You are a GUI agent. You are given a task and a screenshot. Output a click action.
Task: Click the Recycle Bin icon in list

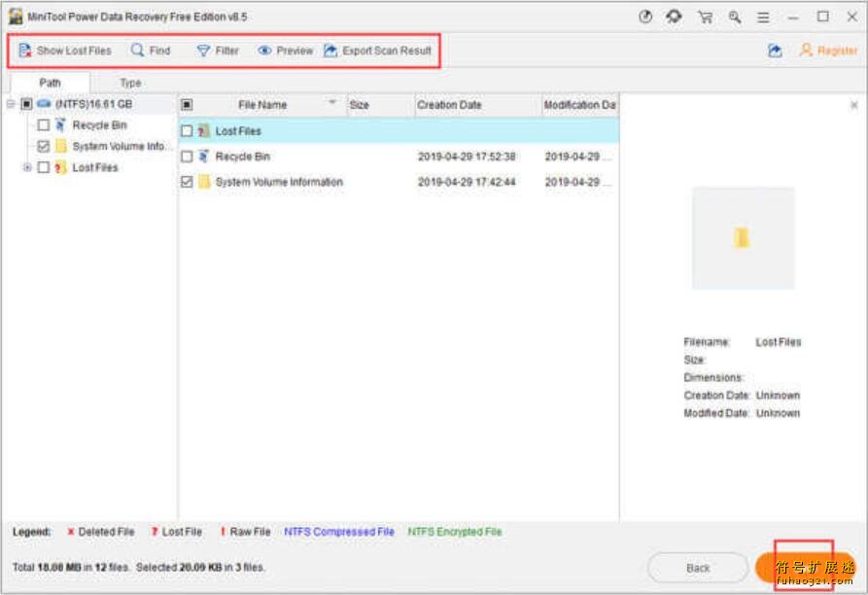[x=204, y=157]
